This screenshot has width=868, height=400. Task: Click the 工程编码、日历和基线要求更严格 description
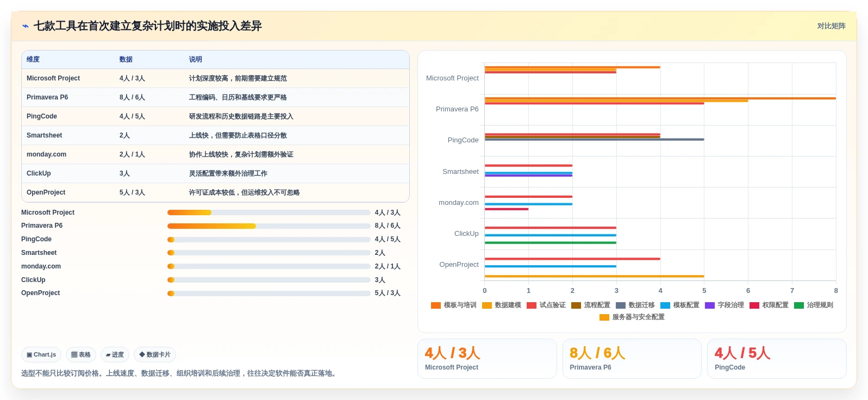238,97
